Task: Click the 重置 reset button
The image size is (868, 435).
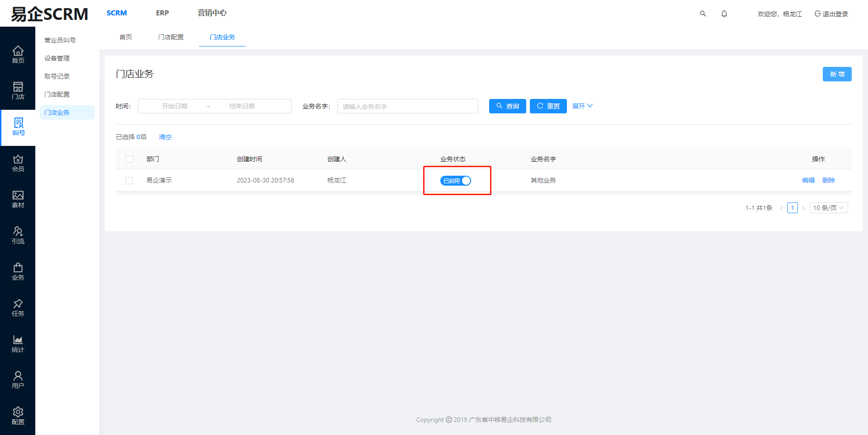Action: click(548, 106)
